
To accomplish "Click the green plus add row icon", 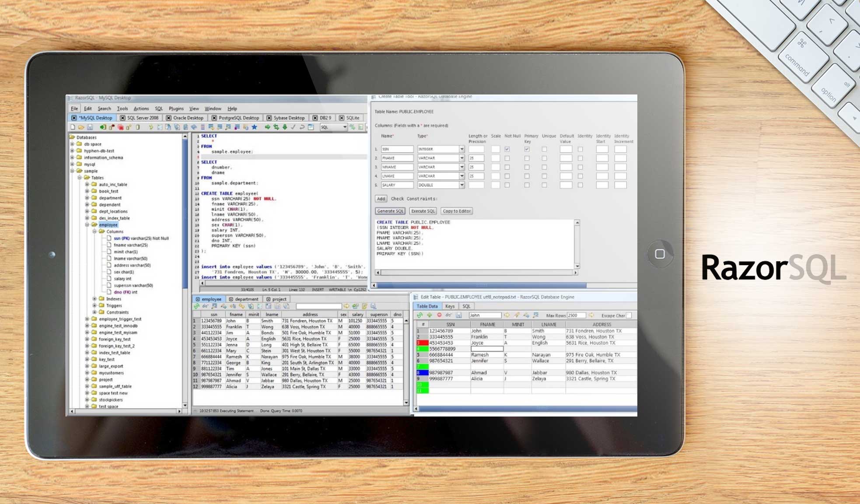I will [x=430, y=315].
